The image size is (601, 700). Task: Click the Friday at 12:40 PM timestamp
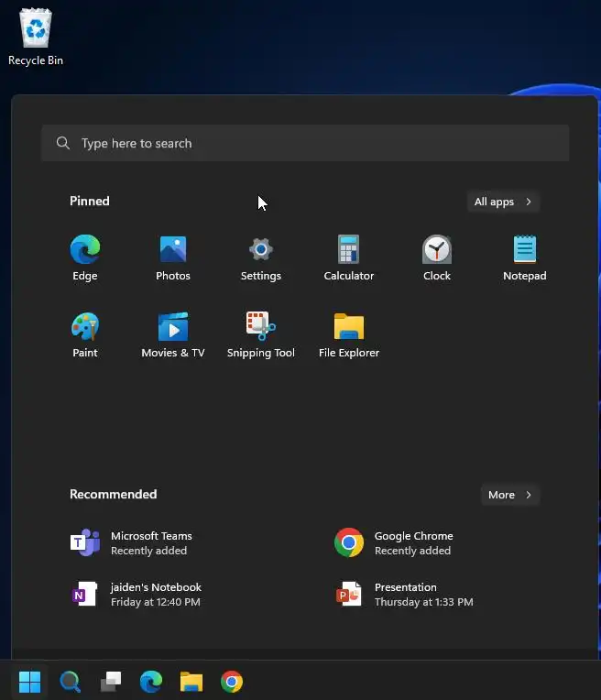coord(156,602)
